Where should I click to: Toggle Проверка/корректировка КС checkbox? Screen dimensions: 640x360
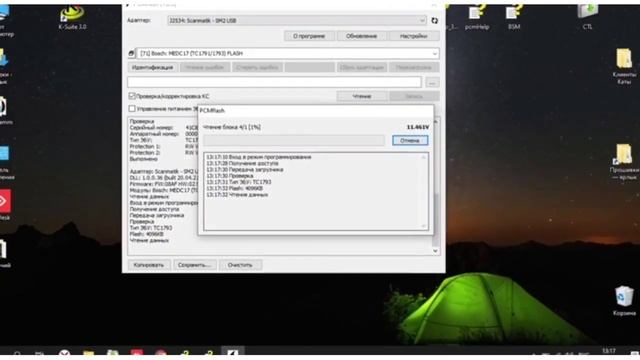[x=132, y=96]
